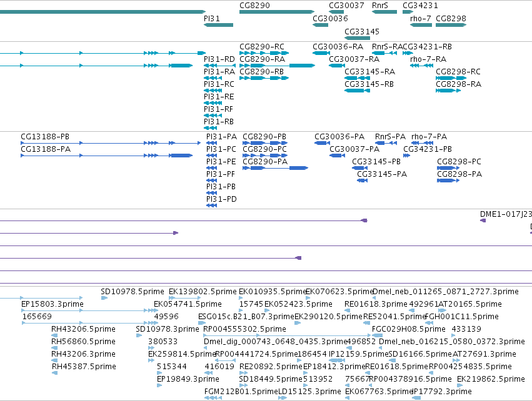
Task: Click protein CG30036-PA label
Action: 339,137
